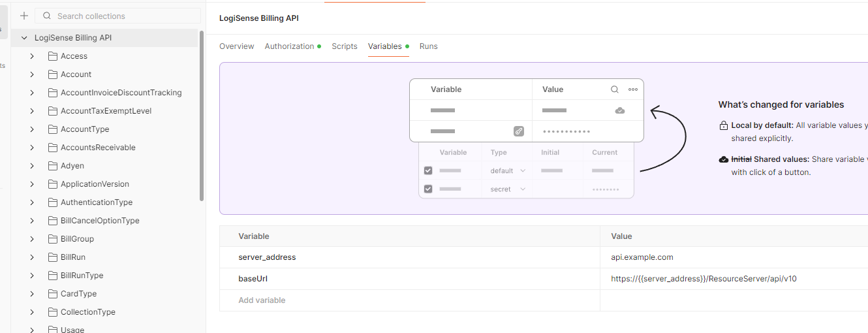Expand the Account folder chevron

(x=32, y=74)
